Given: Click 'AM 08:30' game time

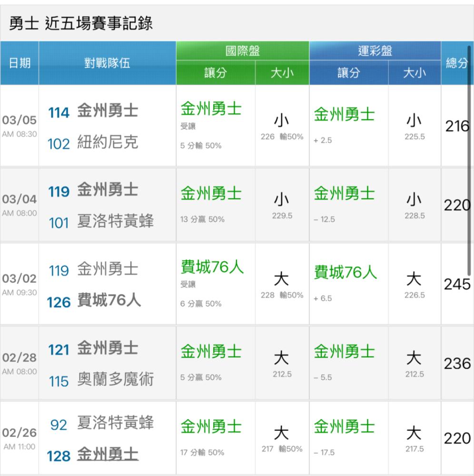Looking at the screenshot, I should click(x=20, y=134).
